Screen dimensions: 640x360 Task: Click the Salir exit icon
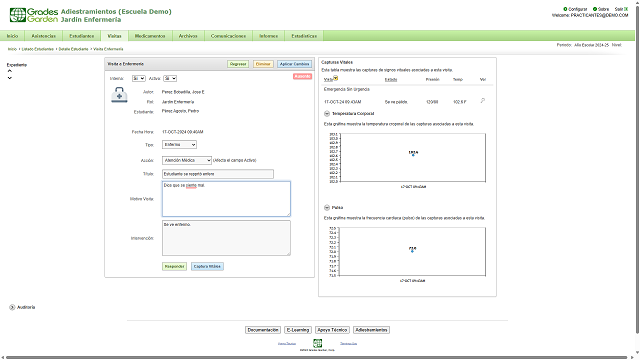point(626,9)
